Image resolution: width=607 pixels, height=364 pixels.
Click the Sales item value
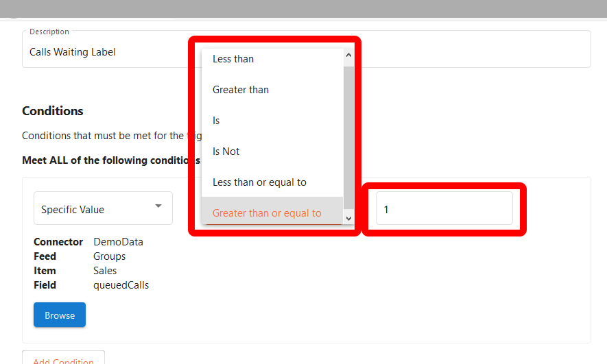point(105,271)
